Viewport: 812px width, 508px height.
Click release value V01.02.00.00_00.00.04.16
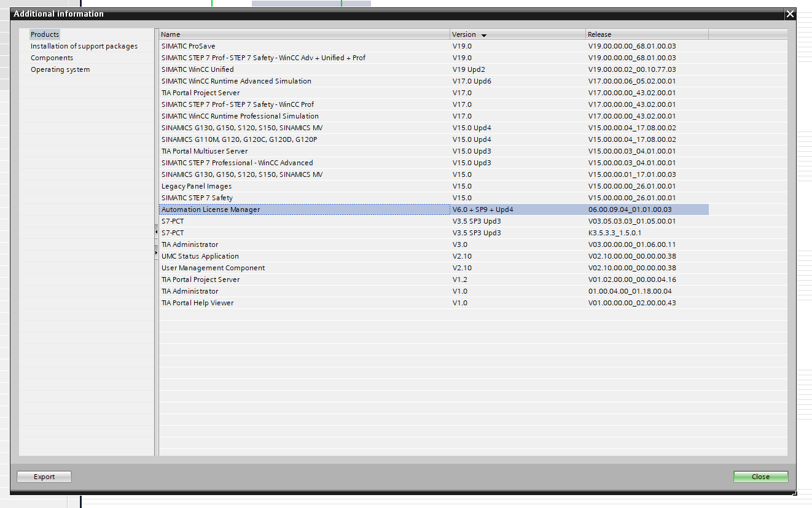632,279
